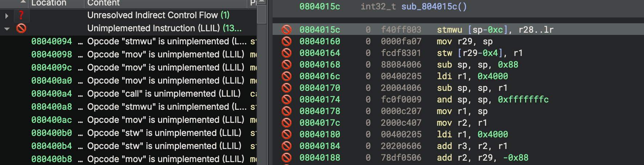644x165 pixels.
Task: Click the tag list vertical scrollbar thumb
Action: 262,15
